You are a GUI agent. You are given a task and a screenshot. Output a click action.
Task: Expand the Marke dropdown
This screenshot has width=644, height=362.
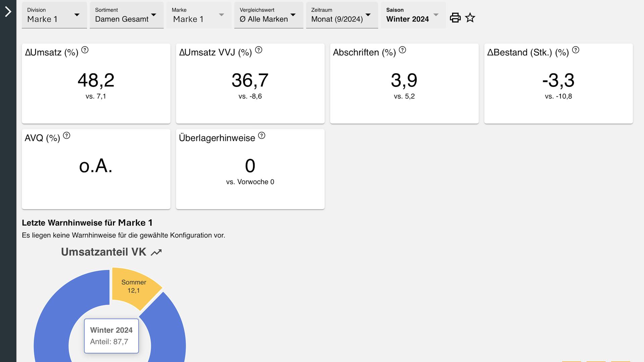pos(199,15)
